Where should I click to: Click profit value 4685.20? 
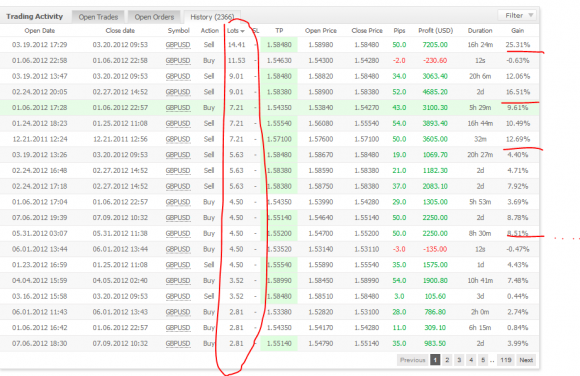click(x=435, y=92)
